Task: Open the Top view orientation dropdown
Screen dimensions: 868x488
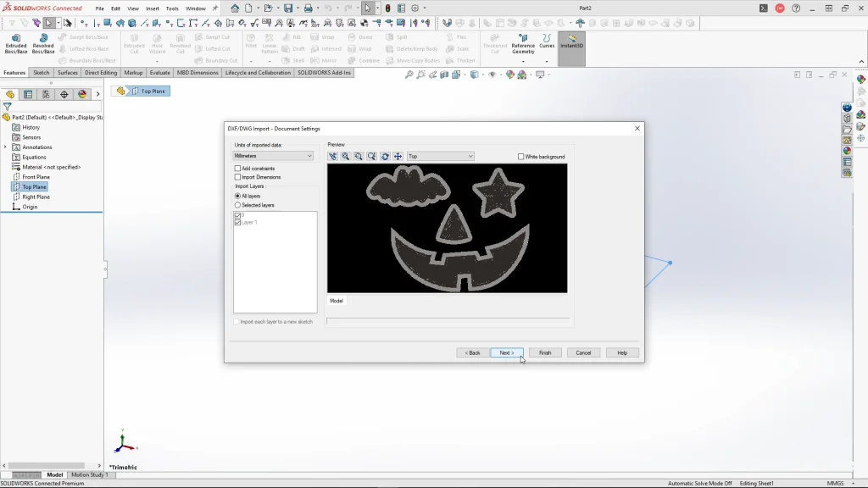Action: click(x=440, y=157)
